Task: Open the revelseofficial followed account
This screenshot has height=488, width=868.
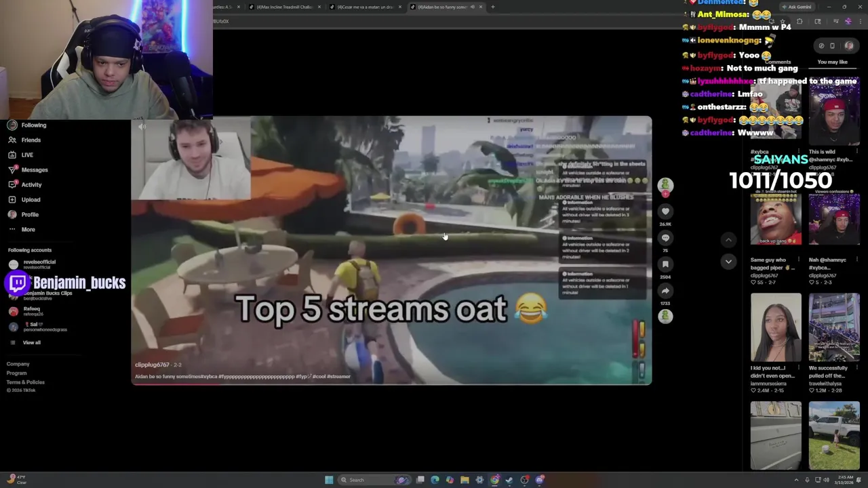Action: [33, 264]
